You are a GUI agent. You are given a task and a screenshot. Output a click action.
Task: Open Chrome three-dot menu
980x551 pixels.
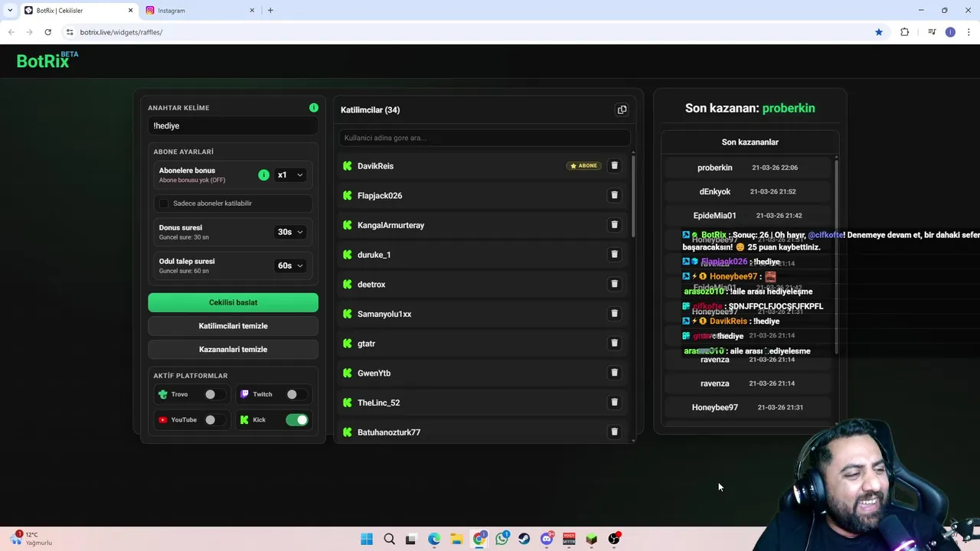[x=969, y=32]
